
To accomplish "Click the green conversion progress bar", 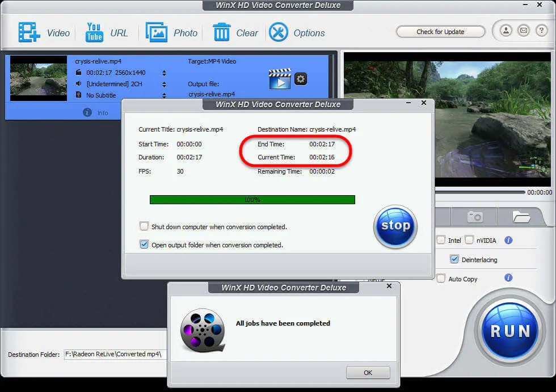I will coord(252,200).
